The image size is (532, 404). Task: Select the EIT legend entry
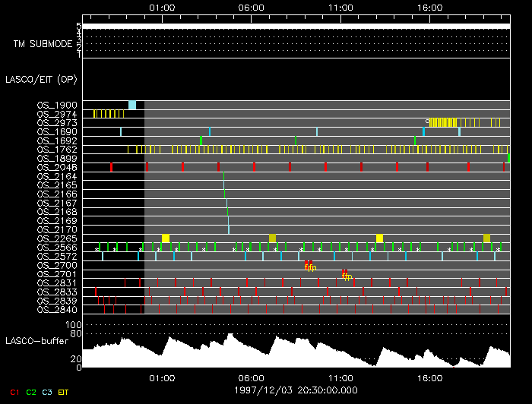(x=64, y=391)
